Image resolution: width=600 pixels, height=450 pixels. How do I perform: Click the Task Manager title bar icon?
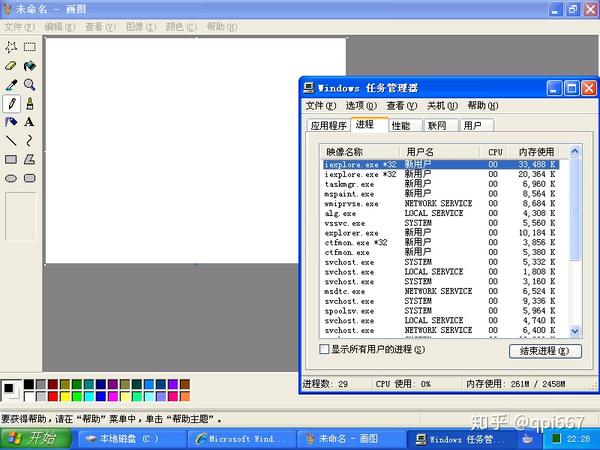pyautogui.click(x=309, y=88)
